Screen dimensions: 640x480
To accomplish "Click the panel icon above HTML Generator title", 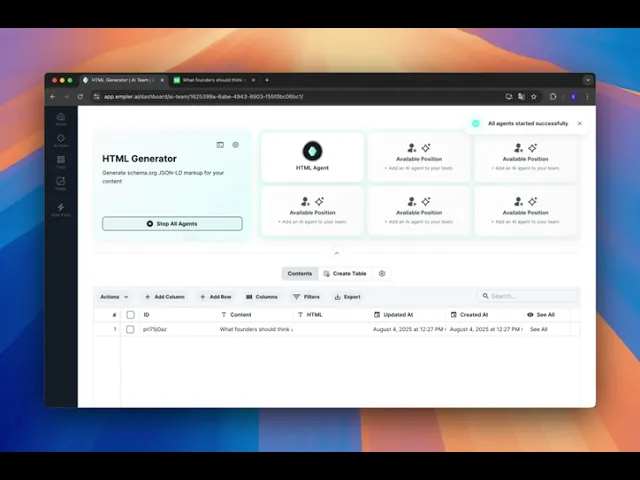I will (220, 145).
